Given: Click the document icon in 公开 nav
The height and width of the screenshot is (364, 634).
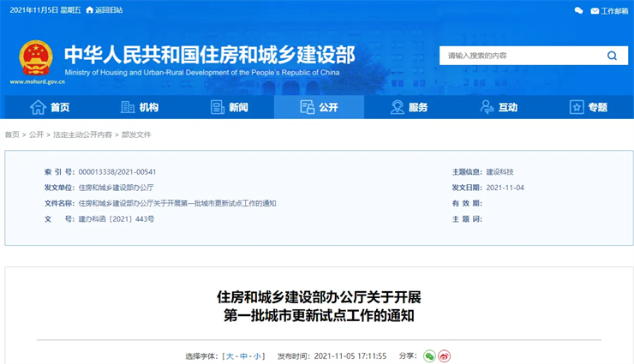Looking at the screenshot, I should click(308, 107).
